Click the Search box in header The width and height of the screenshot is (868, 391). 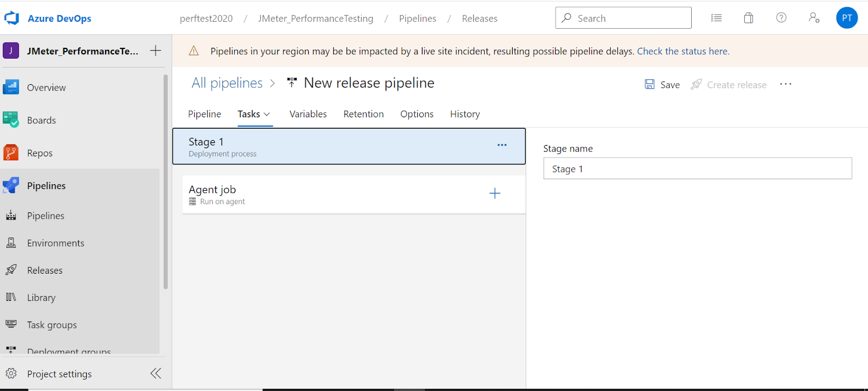coord(623,18)
